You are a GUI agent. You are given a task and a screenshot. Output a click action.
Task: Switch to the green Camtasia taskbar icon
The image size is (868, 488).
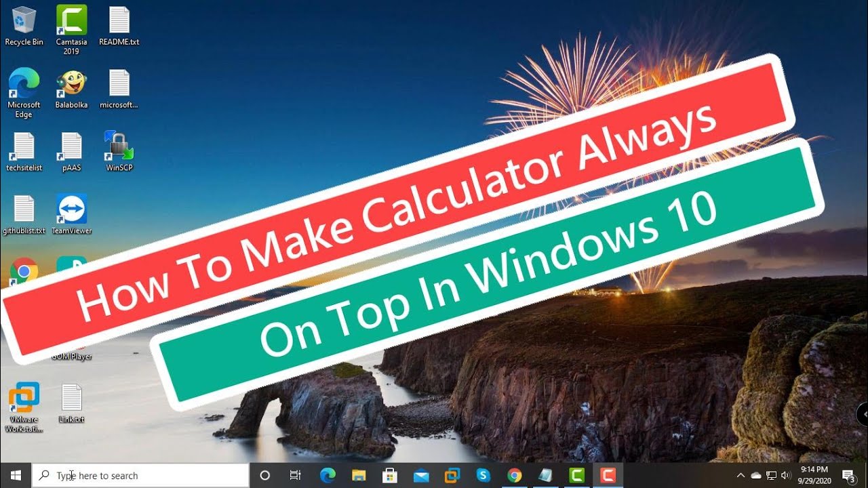(x=577, y=475)
